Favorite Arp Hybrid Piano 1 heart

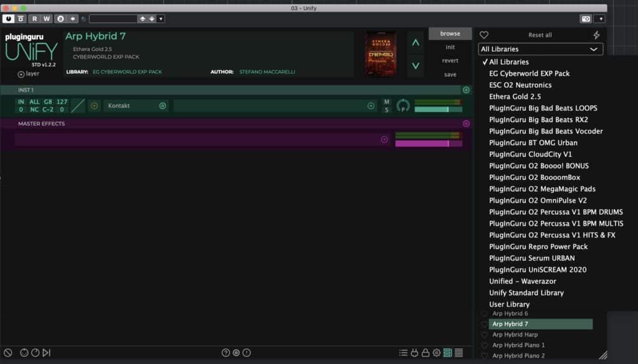[484, 345]
